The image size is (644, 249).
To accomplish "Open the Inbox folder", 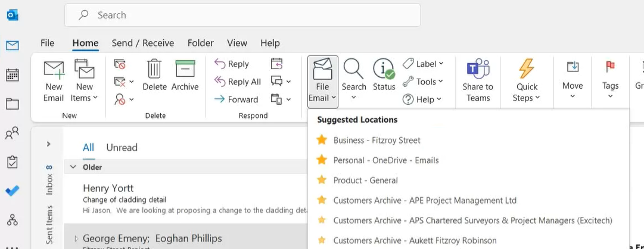I will pos(49,180).
